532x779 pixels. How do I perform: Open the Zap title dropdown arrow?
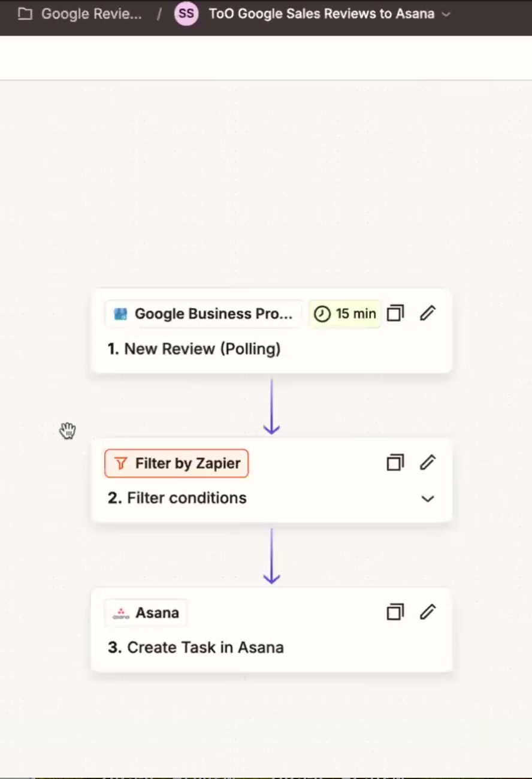coord(446,14)
